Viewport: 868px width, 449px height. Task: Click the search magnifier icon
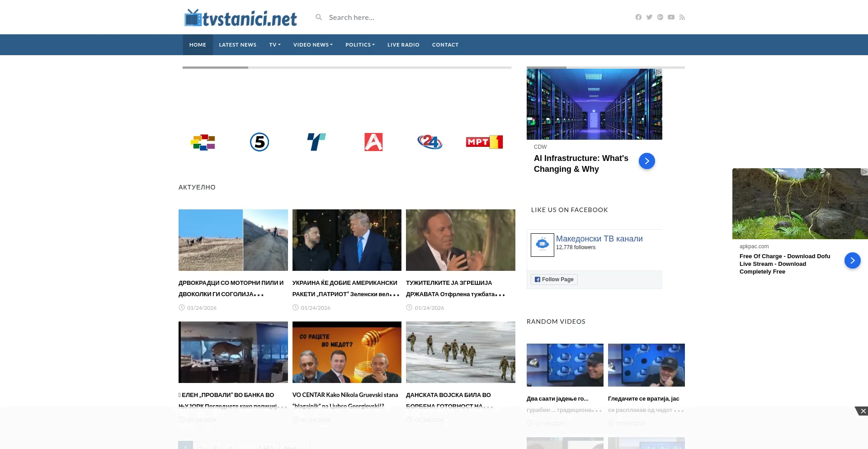[x=319, y=17]
